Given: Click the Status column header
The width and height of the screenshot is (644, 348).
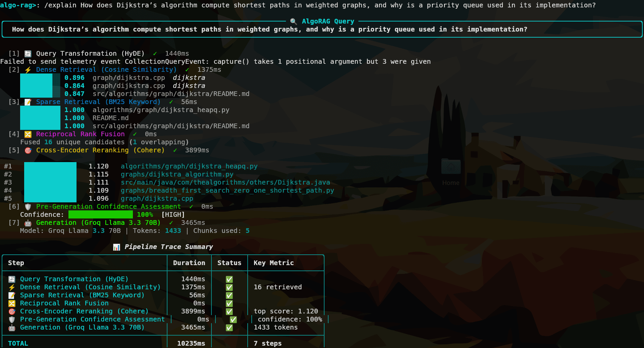Looking at the screenshot, I should click(x=229, y=263).
